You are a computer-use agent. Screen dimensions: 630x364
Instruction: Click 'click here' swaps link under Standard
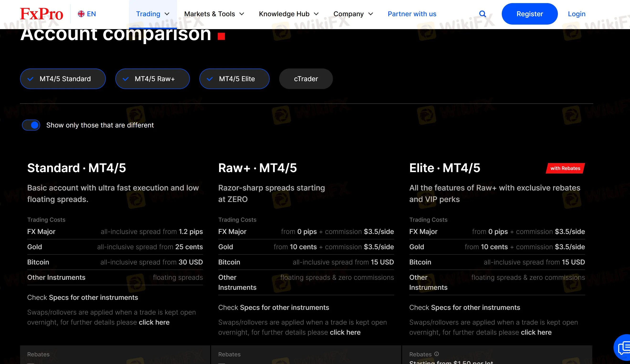(x=154, y=322)
